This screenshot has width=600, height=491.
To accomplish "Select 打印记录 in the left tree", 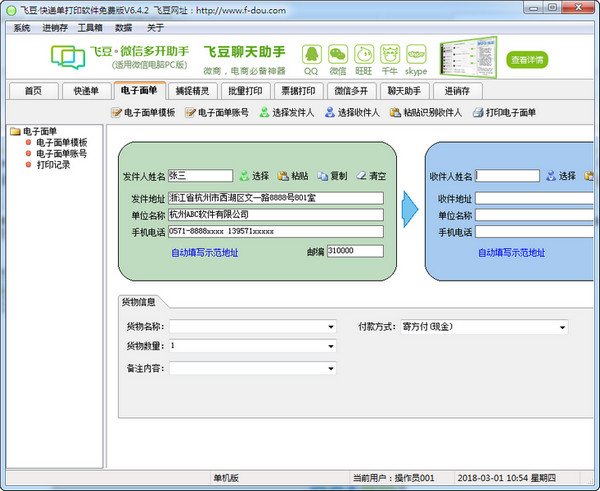I will point(53,165).
